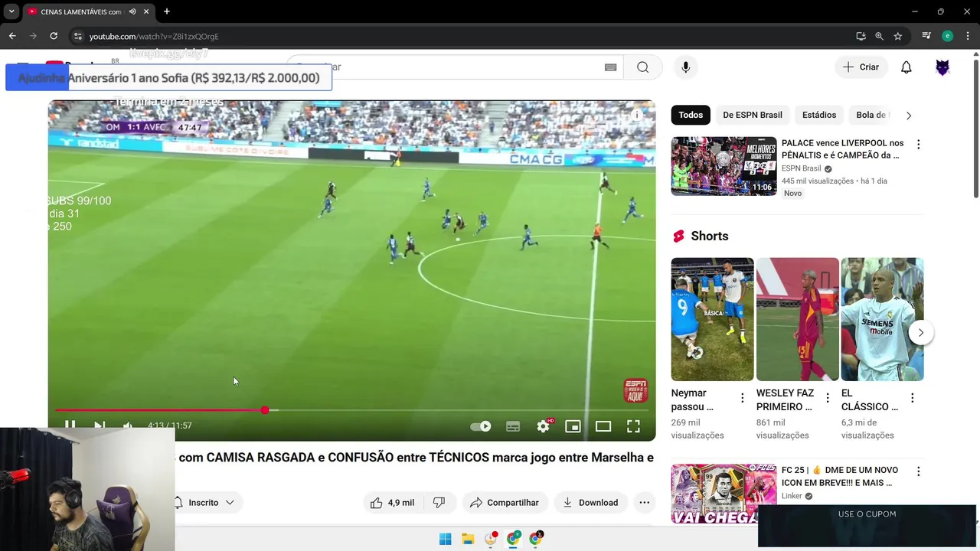
Task: Click the Compartilhar button
Action: (x=505, y=503)
